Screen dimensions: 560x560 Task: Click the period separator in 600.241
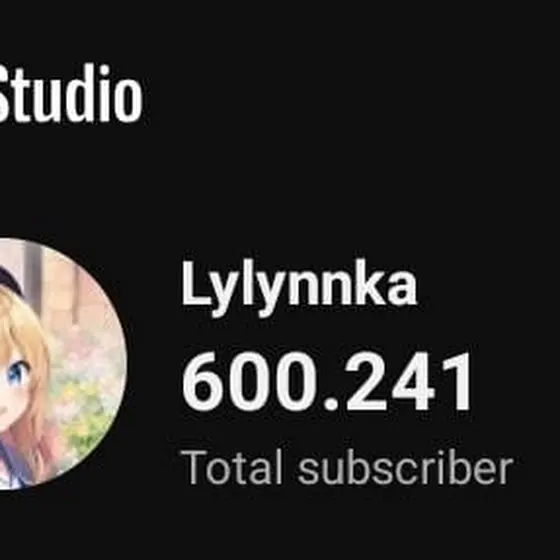pos(331,405)
